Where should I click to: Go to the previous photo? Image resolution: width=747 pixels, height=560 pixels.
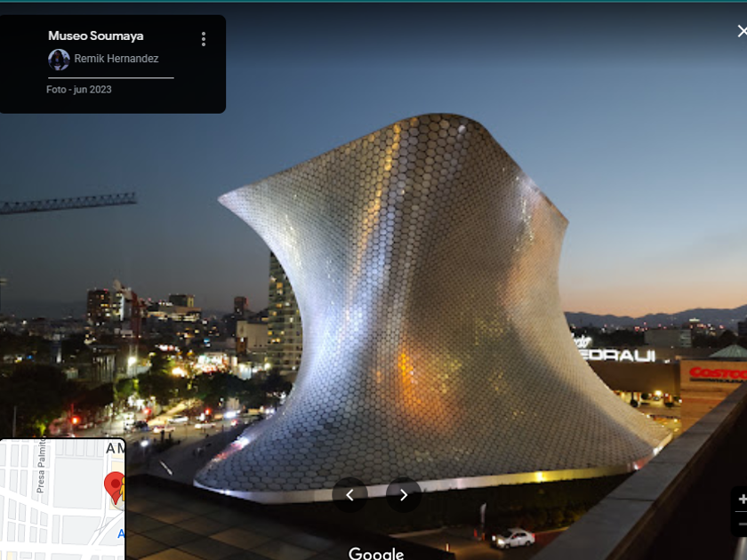click(349, 495)
